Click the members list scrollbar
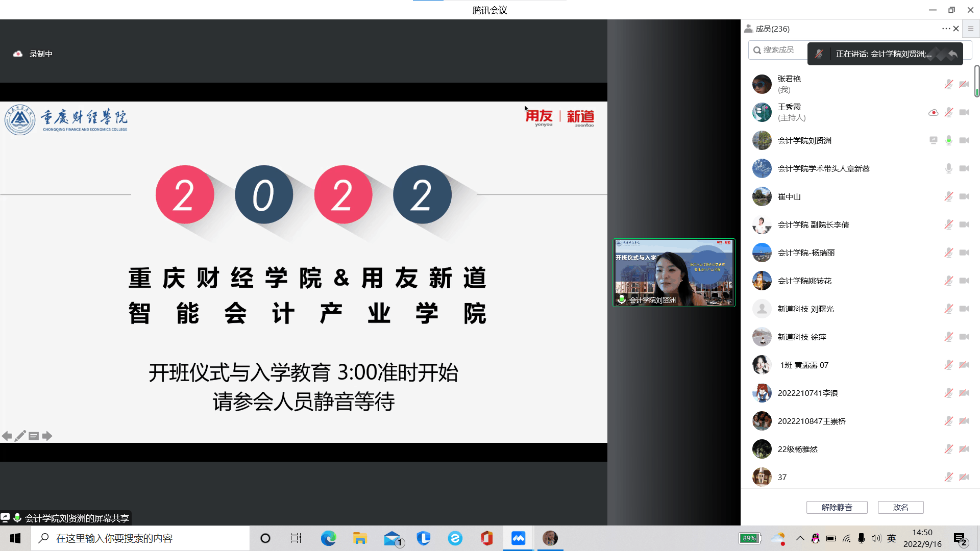 [x=976, y=82]
